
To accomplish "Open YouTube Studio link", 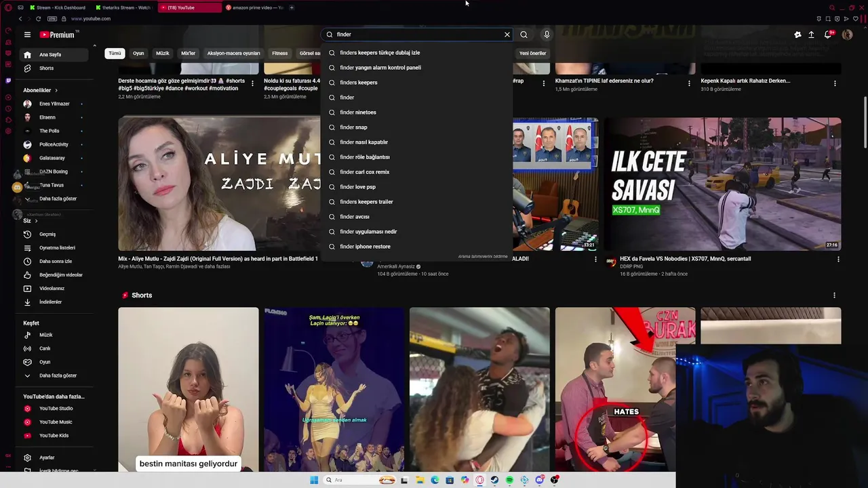I will pyautogui.click(x=54, y=409).
